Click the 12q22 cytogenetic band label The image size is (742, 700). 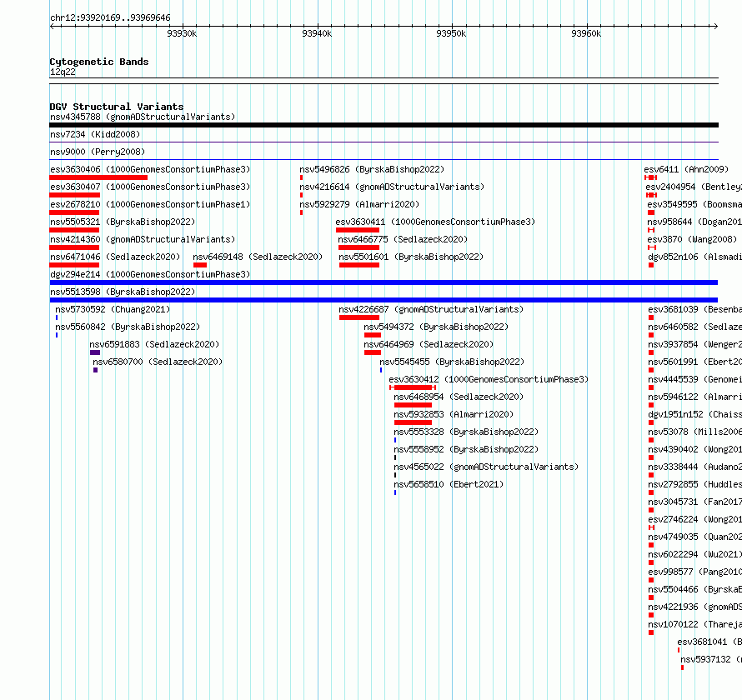click(63, 72)
